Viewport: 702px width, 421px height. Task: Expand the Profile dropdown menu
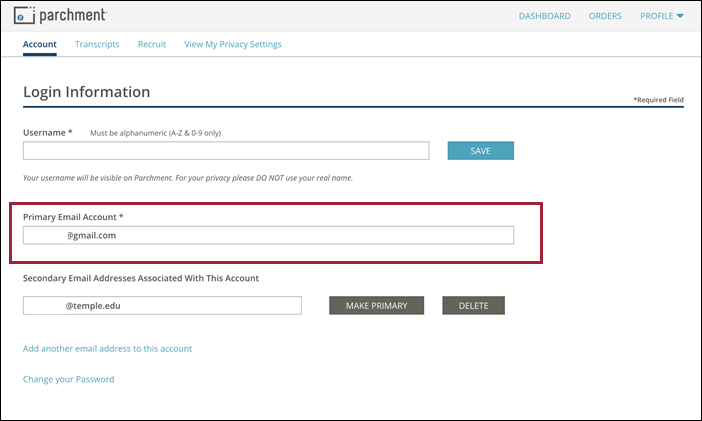click(x=662, y=16)
